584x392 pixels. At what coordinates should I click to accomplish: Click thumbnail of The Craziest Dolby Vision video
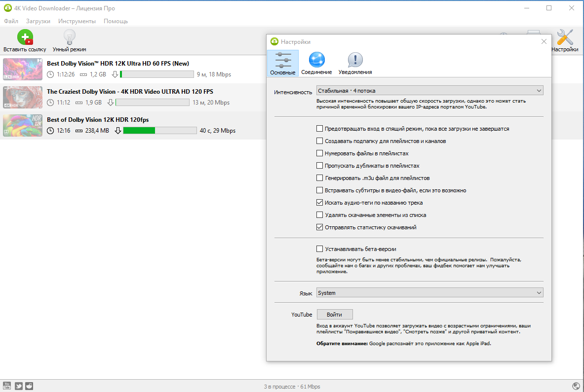coord(23,98)
